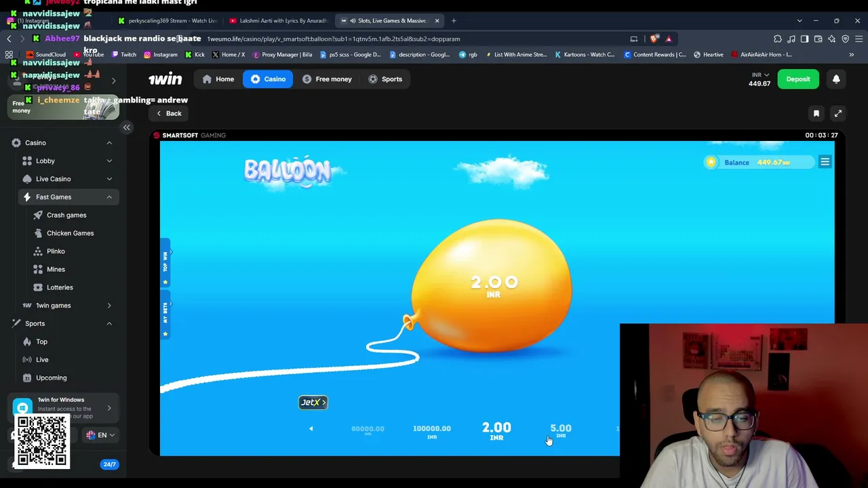The height and width of the screenshot is (488, 868).
Task: Collapse the left sidebar with the double-arrow
Action: (x=127, y=127)
